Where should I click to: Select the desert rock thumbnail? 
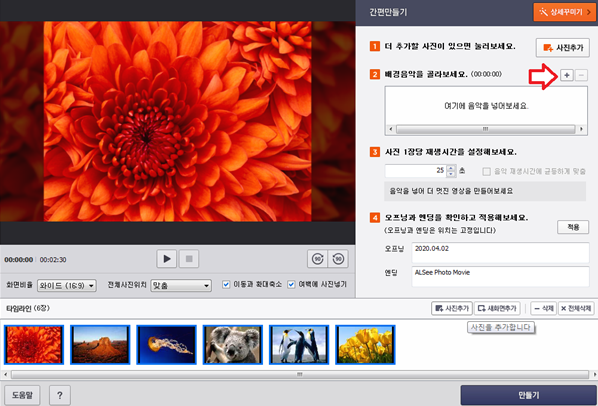pyautogui.click(x=100, y=345)
